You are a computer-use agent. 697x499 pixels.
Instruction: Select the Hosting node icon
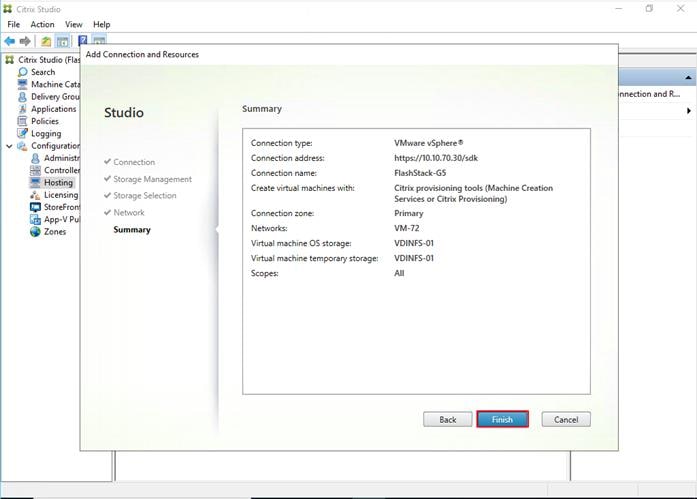(35, 182)
